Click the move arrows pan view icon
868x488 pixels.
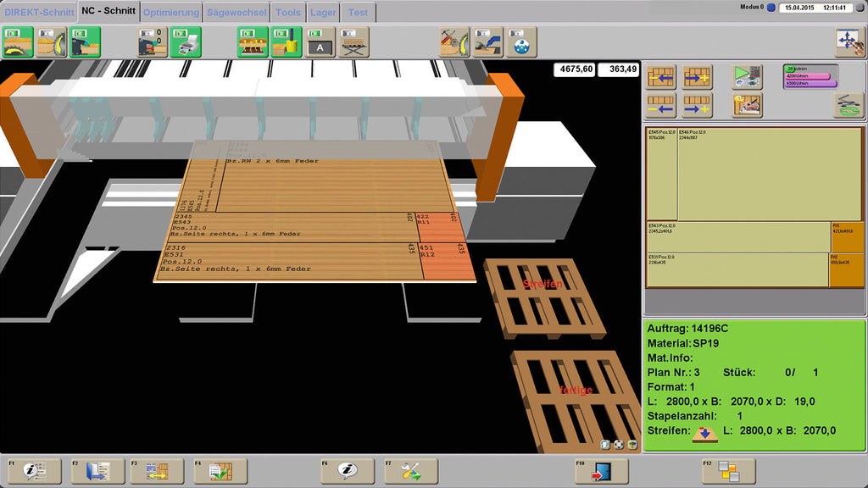tap(849, 42)
